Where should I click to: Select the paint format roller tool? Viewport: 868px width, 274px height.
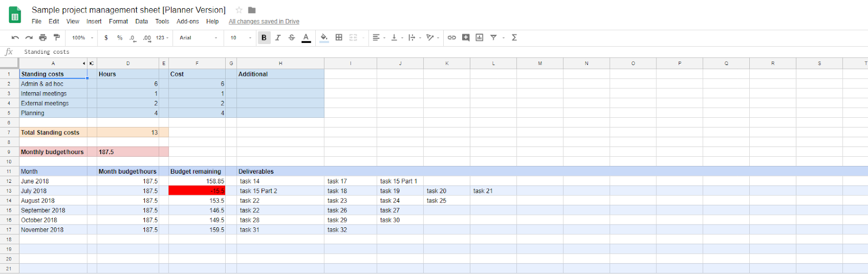click(56, 37)
